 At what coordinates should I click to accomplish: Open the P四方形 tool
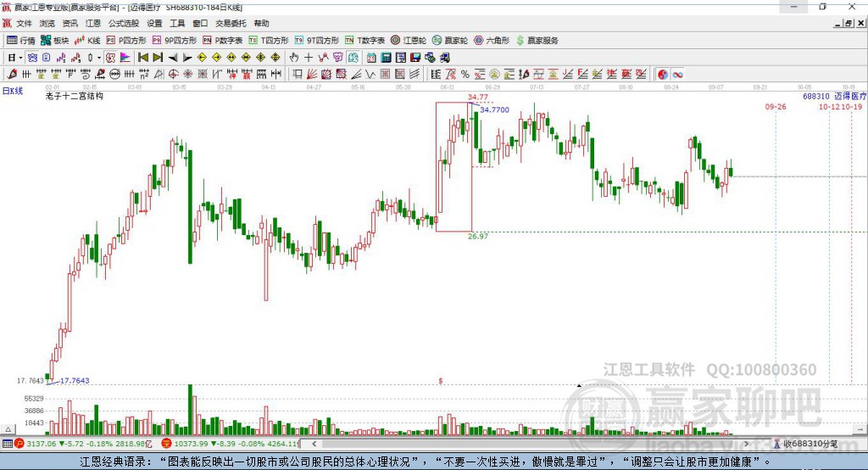click(x=126, y=41)
